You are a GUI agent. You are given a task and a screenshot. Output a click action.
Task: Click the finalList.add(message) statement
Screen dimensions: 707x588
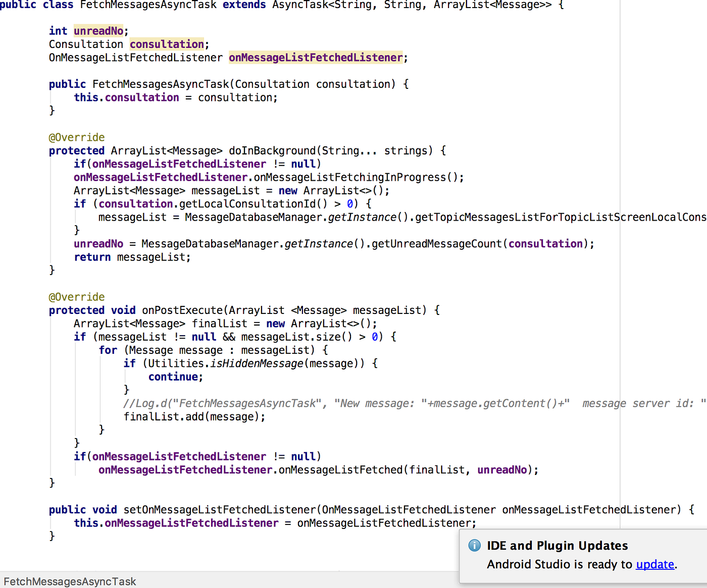click(x=193, y=416)
